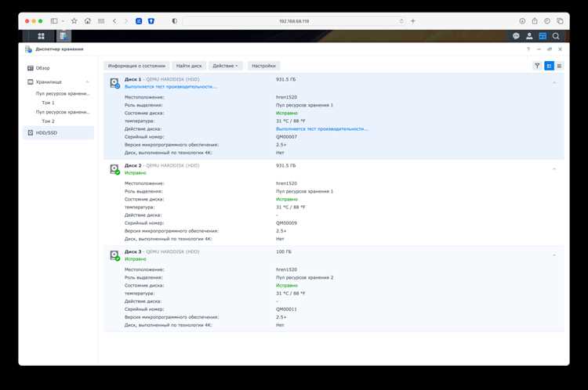Viewport: 588px width, 390px height.
Task: Click Disk 1 performance test status link
Action: pyautogui.click(x=171, y=87)
